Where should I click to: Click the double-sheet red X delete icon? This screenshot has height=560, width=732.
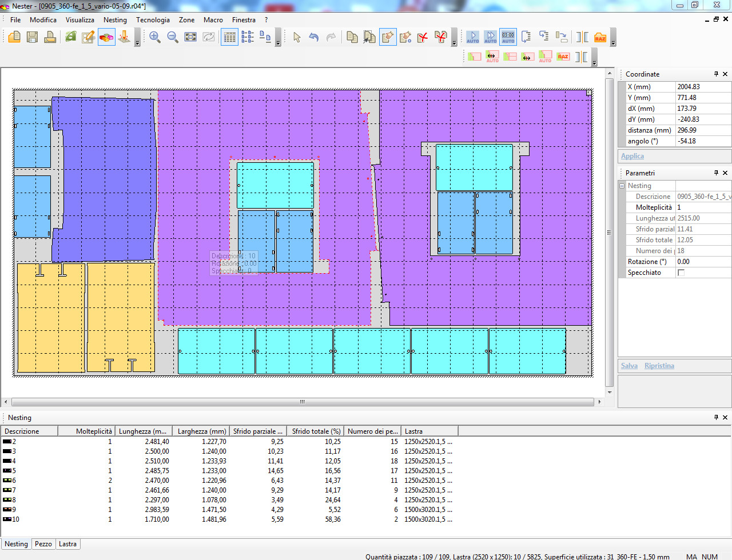pos(441,37)
